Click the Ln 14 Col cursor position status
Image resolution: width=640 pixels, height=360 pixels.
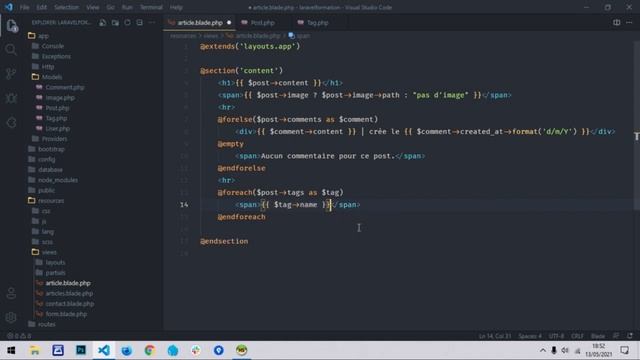click(x=495, y=336)
